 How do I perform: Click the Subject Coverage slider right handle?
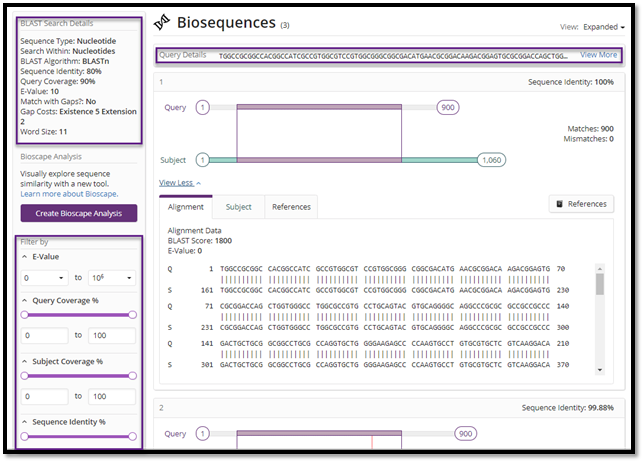click(x=132, y=375)
